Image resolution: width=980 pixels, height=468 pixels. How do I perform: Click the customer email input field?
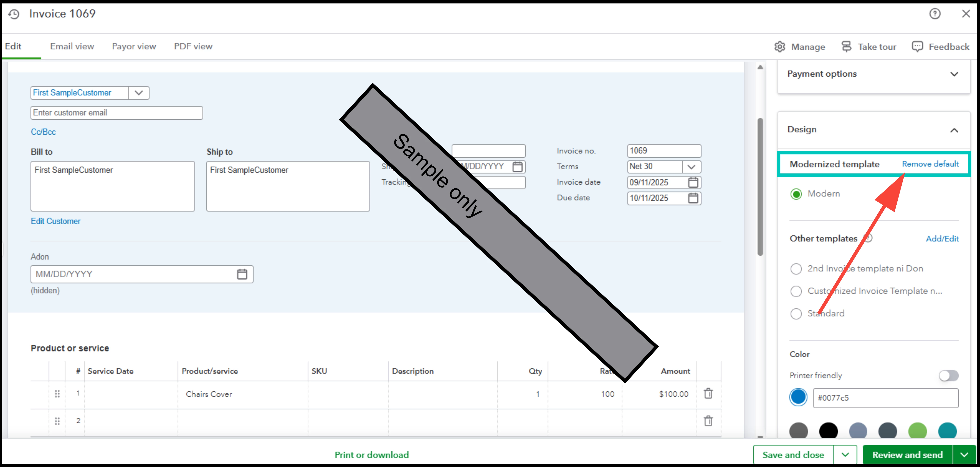(116, 113)
